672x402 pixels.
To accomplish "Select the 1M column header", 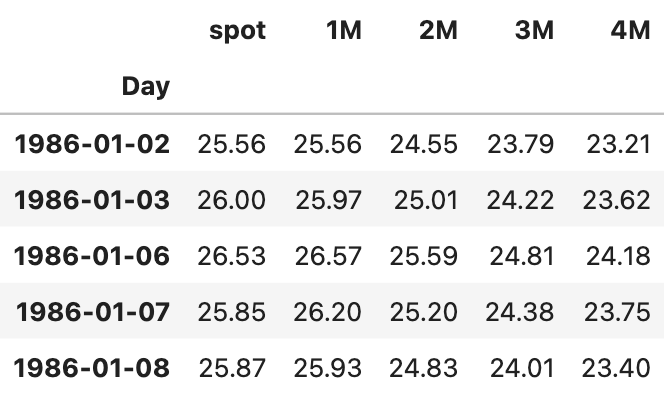I will coord(344,31).
